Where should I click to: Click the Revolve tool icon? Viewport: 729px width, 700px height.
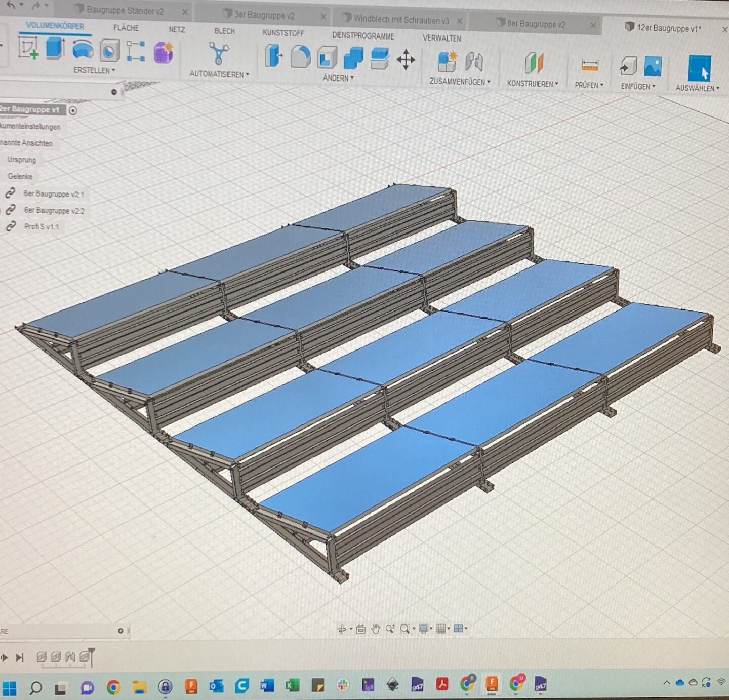pyautogui.click(x=83, y=50)
